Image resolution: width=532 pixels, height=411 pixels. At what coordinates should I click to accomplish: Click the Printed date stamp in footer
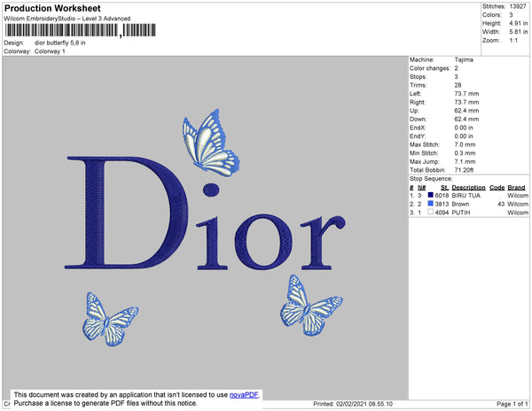tap(353, 404)
